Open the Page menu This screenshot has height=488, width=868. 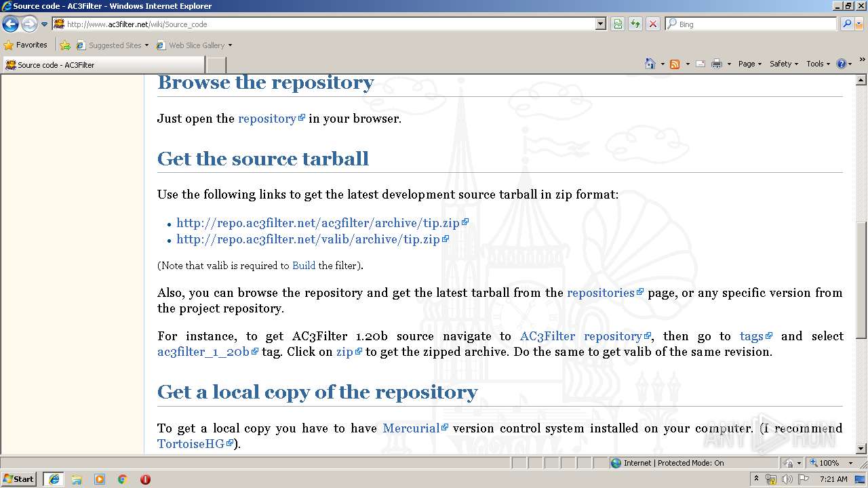click(750, 64)
